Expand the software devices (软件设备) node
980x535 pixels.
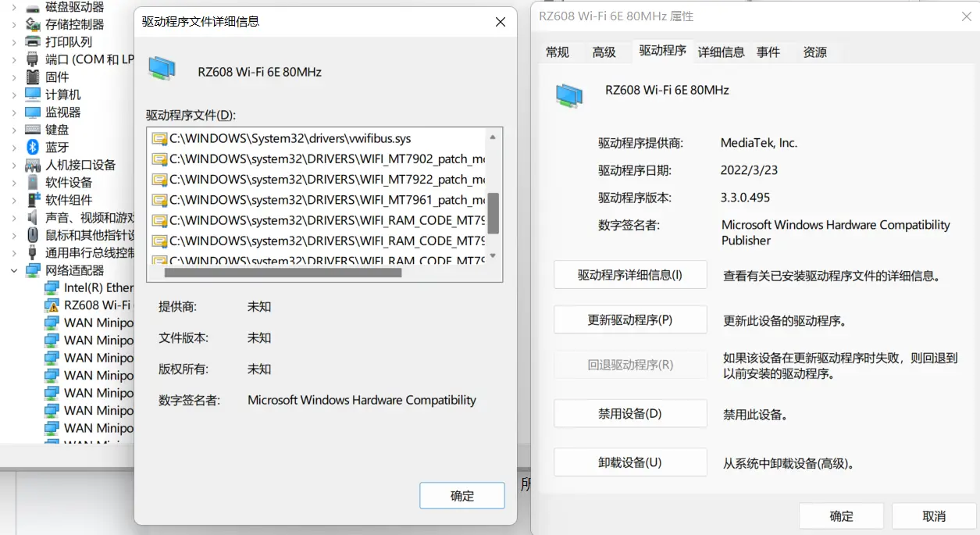[13, 182]
